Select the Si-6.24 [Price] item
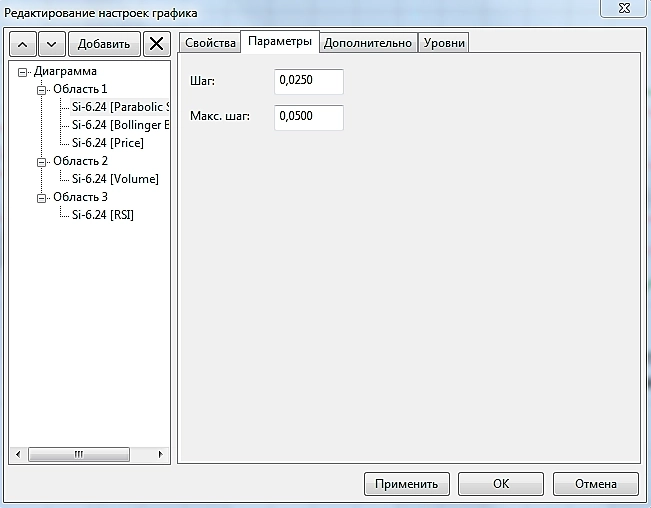The height and width of the screenshot is (508, 651). (x=107, y=143)
